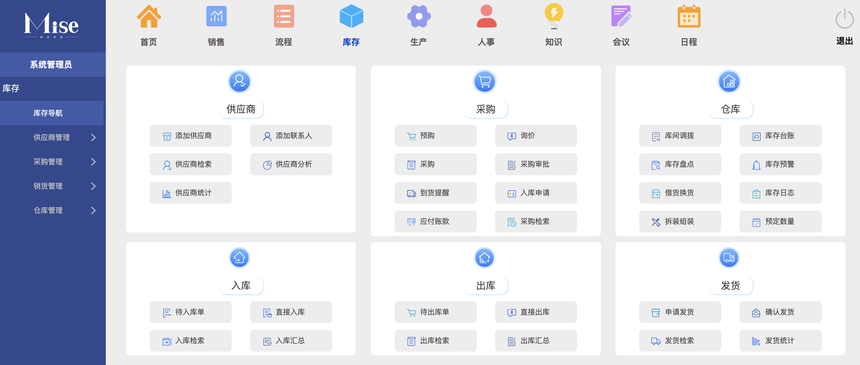Click the 添加联系人 button
Screen dimensions: 860x365
tap(291, 136)
